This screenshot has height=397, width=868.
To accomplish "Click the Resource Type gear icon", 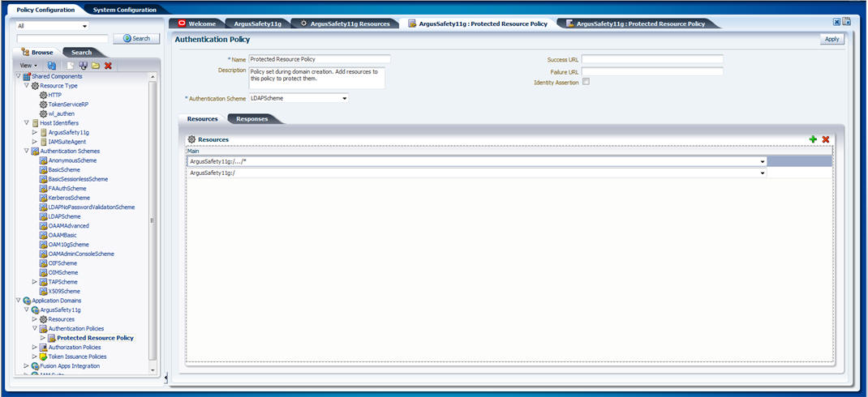I will (35, 86).
